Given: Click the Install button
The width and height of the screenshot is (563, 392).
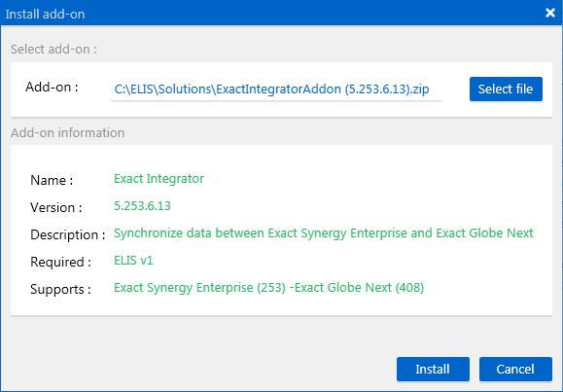Looking at the screenshot, I should pyautogui.click(x=433, y=369).
